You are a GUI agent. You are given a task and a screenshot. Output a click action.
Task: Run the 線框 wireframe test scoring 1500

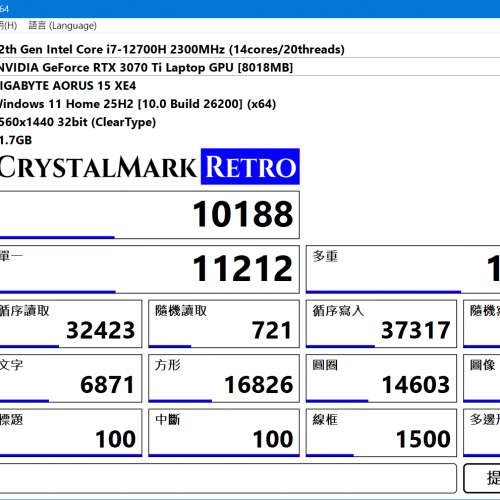[x=381, y=433]
